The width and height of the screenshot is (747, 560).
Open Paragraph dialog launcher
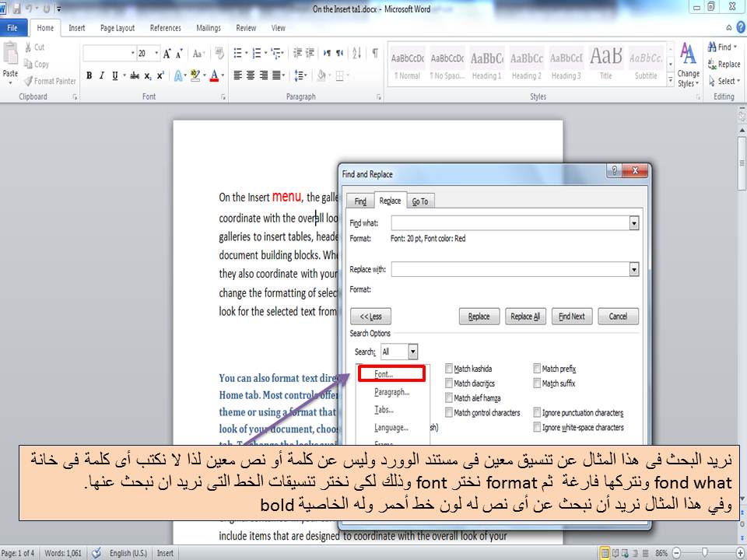click(x=379, y=96)
